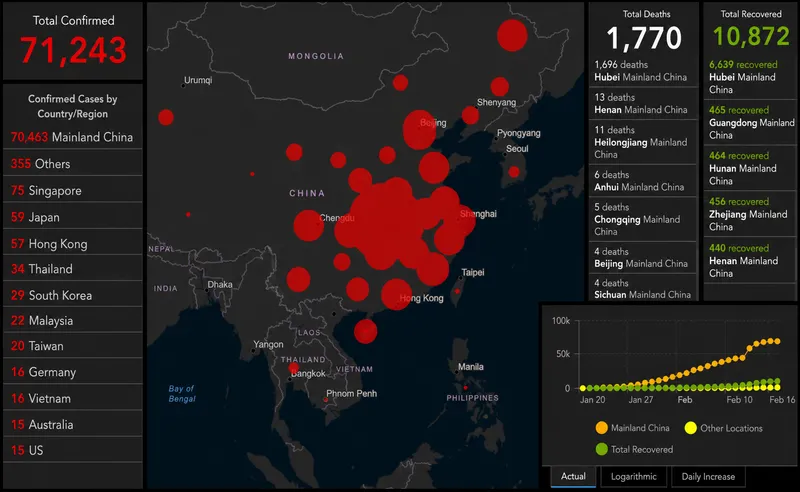Screen dimensions: 800x492
Task: Click Guangdong 465 recovered entry
Action: tap(750, 122)
